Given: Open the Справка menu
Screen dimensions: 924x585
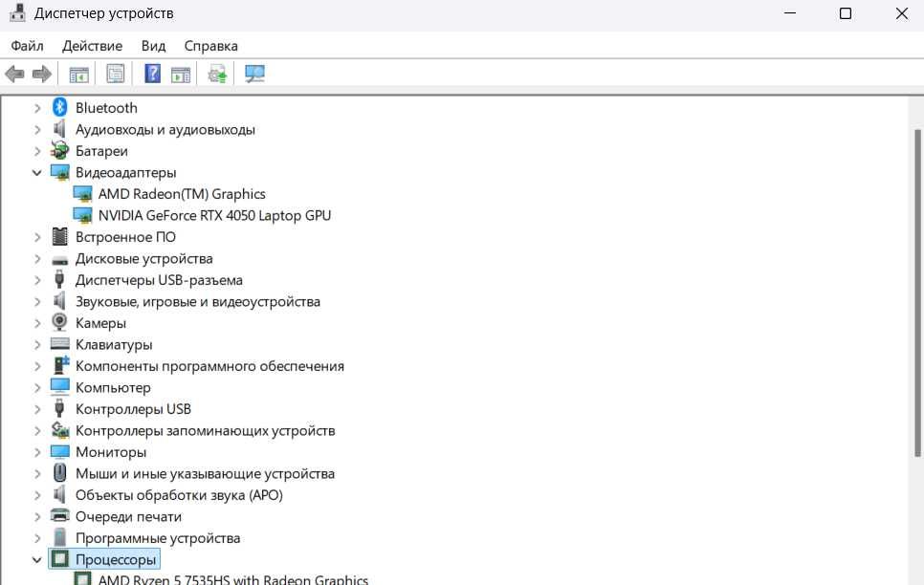Looking at the screenshot, I should click(211, 46).
